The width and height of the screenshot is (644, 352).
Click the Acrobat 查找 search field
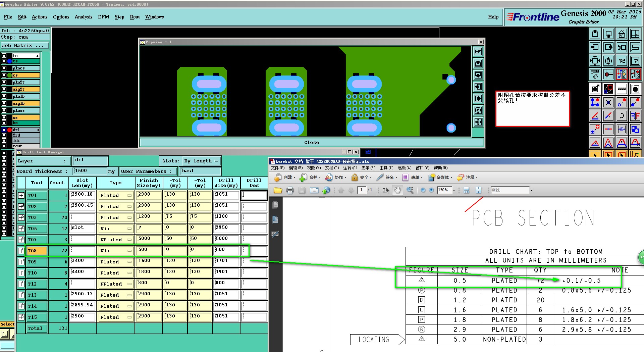tap(510, 190)
